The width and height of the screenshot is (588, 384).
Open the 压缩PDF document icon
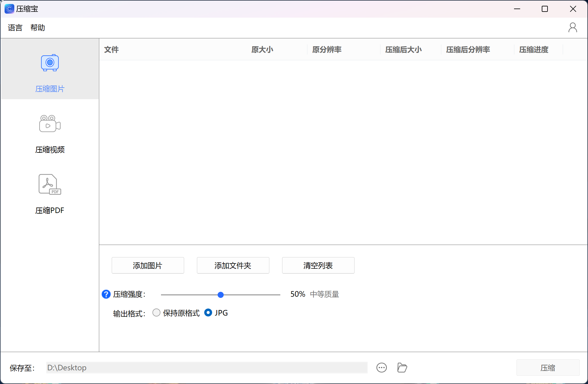pos(50,184)
